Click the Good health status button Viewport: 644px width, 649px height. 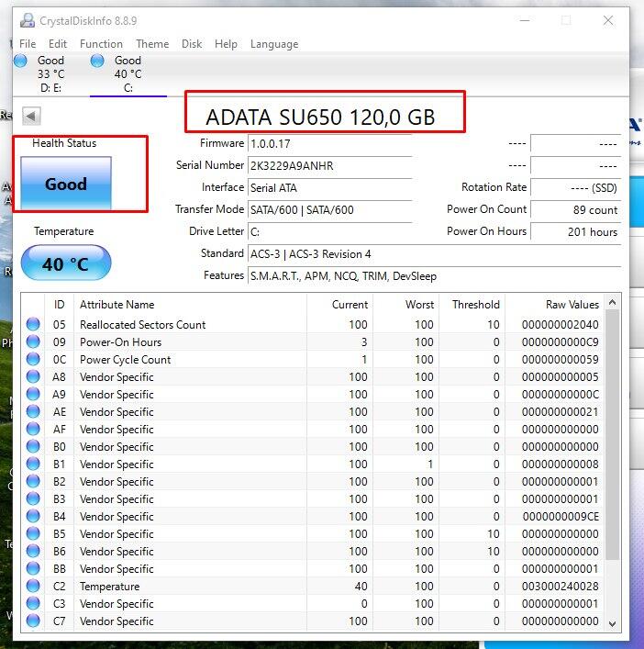[x=66, y=183]
